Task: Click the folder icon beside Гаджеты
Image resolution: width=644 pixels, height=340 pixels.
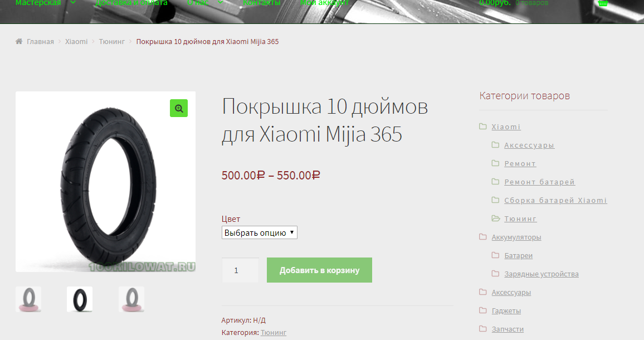Action: 482,310
